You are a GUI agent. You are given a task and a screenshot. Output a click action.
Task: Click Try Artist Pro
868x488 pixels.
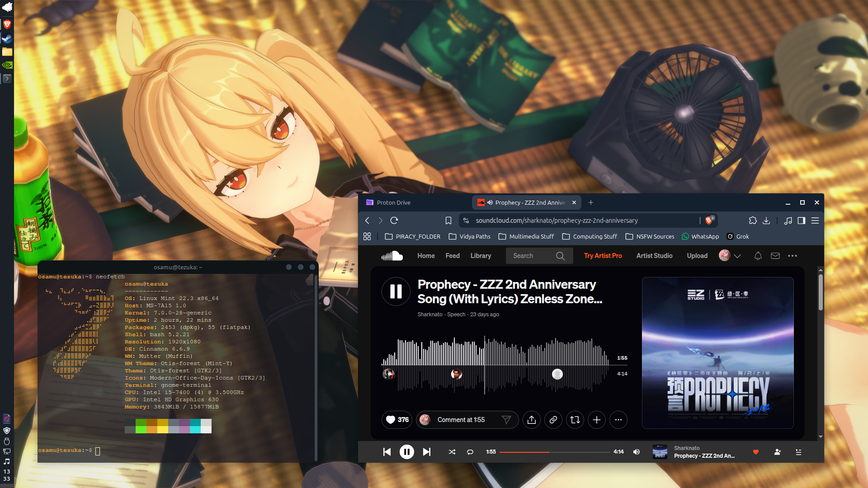(603, 256)
